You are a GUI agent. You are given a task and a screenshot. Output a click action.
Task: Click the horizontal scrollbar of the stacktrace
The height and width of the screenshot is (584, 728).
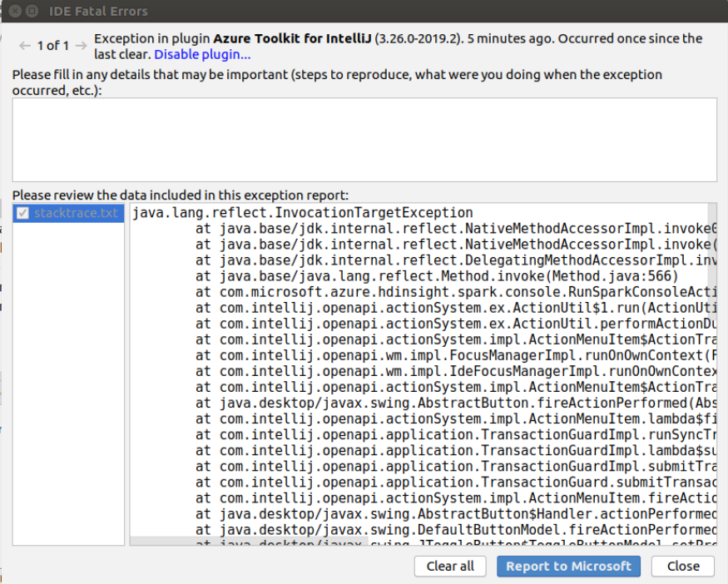[249, 542]
